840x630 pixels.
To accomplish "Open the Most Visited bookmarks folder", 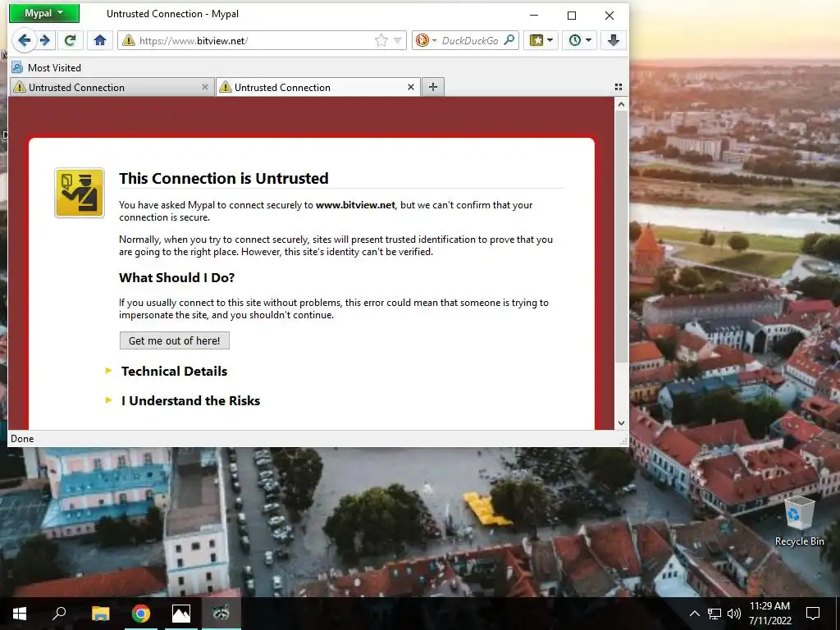I will [47, 67].
